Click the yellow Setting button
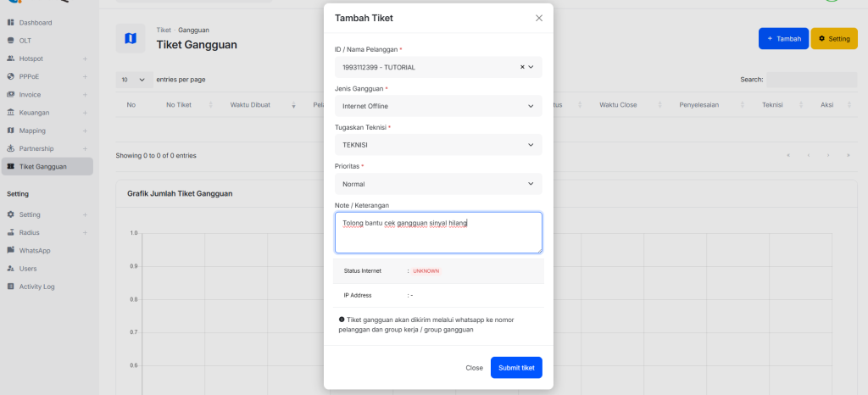 tap(834, 39)
